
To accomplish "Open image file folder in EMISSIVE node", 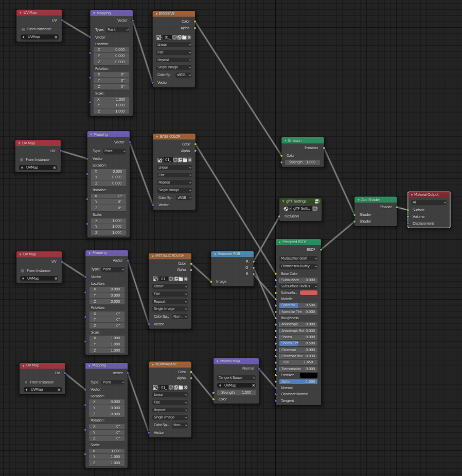I will (184, 38).
